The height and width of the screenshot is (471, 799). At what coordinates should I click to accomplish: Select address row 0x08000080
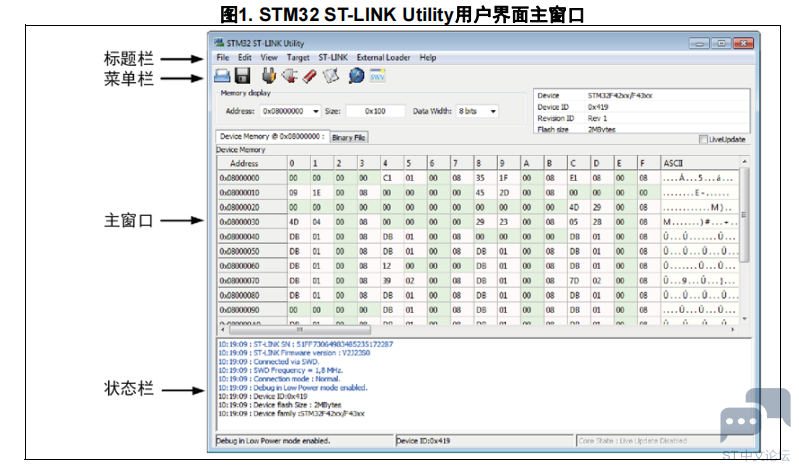click(252, 296)
